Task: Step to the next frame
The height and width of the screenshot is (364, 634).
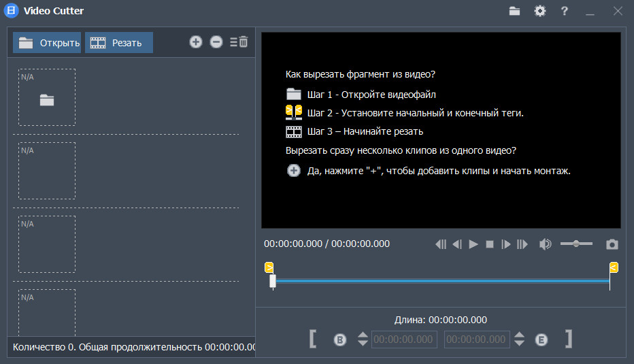Action: (x=505, y=244)
